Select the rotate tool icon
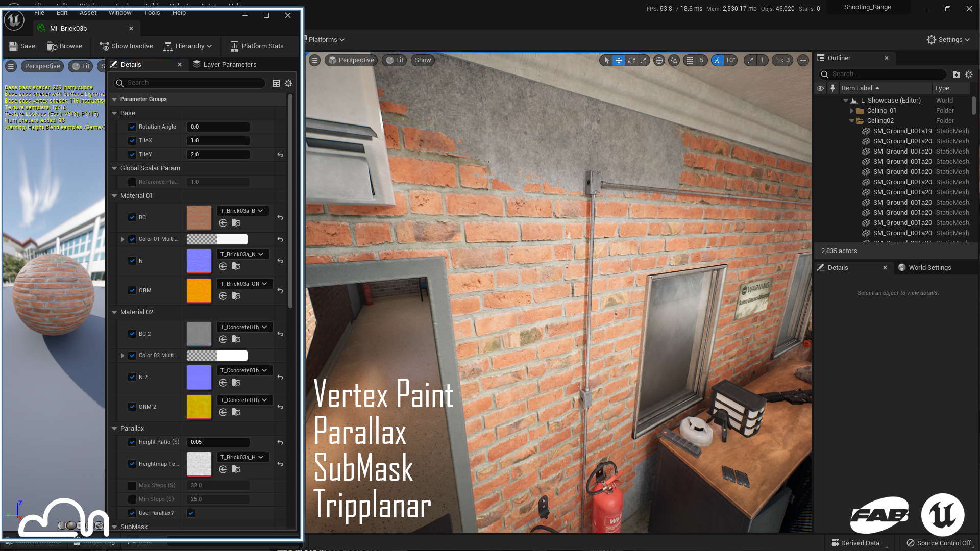The height and width of the screenshot is (551, 980). click(x=631, y=60)
